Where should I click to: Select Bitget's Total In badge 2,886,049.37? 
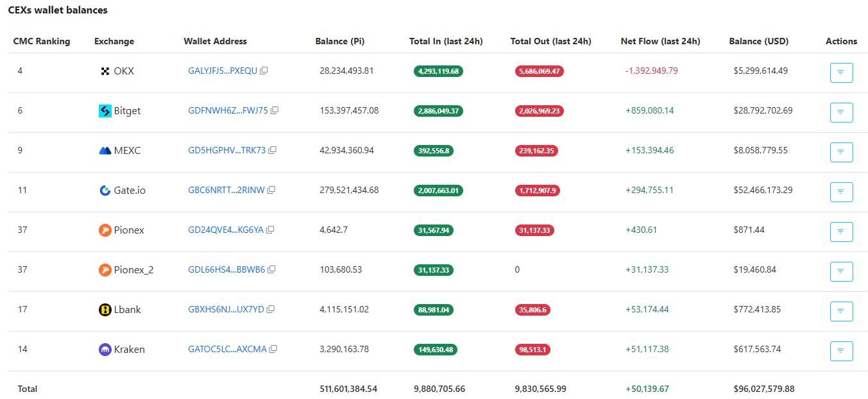click(438, 110)
